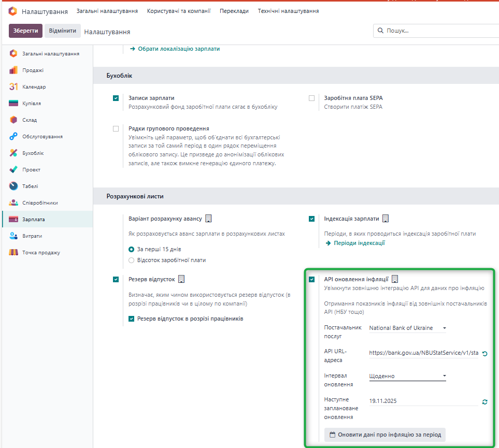Select the Warehouse (Склад) sidebar icon
The image size is (499, 448).
coord(13,120)
